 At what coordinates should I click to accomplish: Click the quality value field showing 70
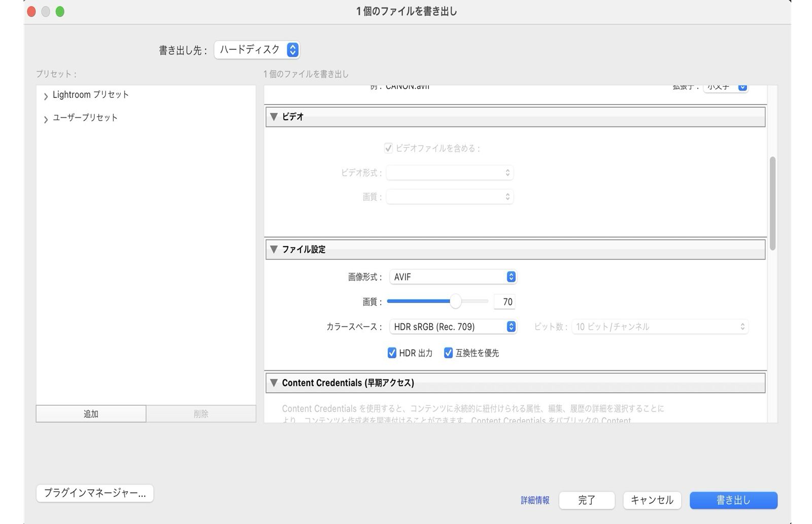pos(504,301)
